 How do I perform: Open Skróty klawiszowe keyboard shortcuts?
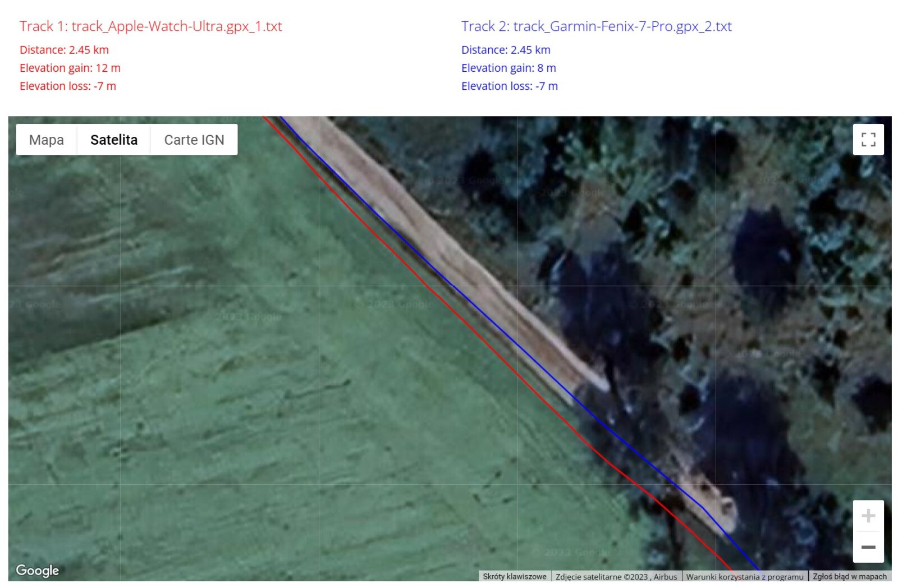(x=514, y=576)
